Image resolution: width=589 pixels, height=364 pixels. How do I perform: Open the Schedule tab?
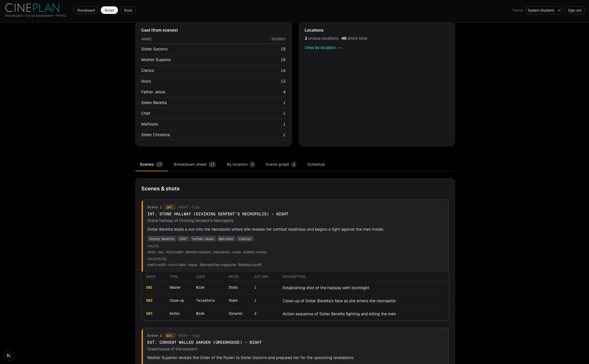(x=316, y=164)
